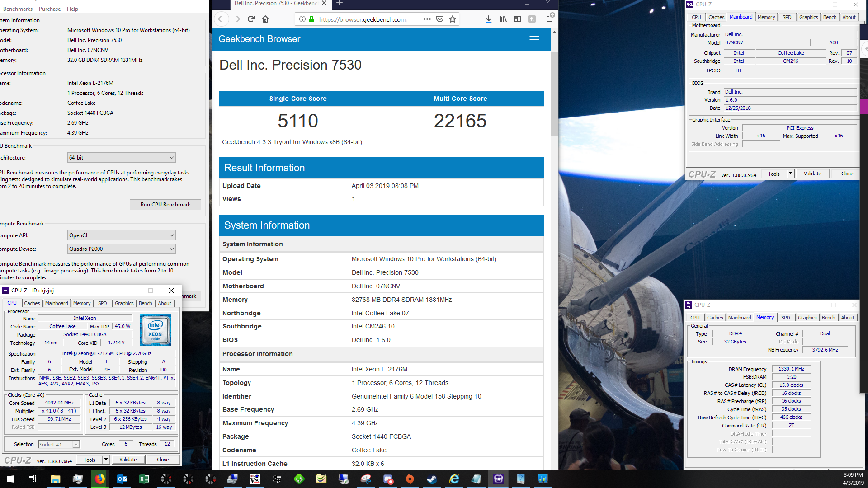
Task: Click the DRAM Frequency value 1330.1 MHz
Action: pyautogui.click(x=791, y=369)
